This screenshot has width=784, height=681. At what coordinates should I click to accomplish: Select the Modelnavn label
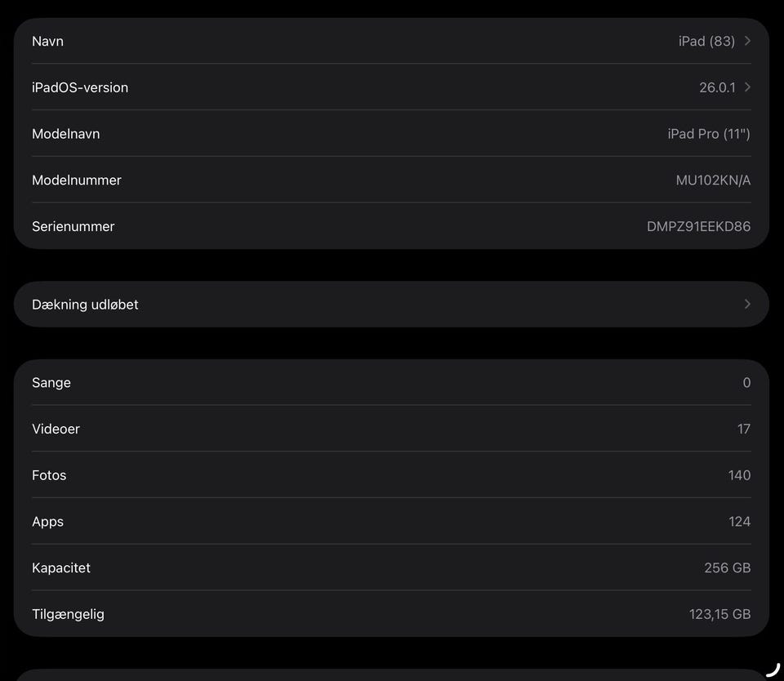(65, 134)
